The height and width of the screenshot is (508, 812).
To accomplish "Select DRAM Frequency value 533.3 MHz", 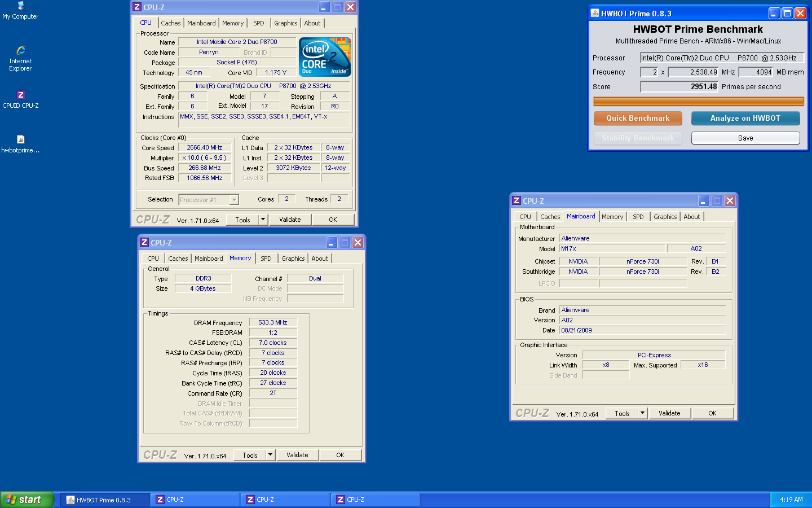I will click(x=273, y=322).
